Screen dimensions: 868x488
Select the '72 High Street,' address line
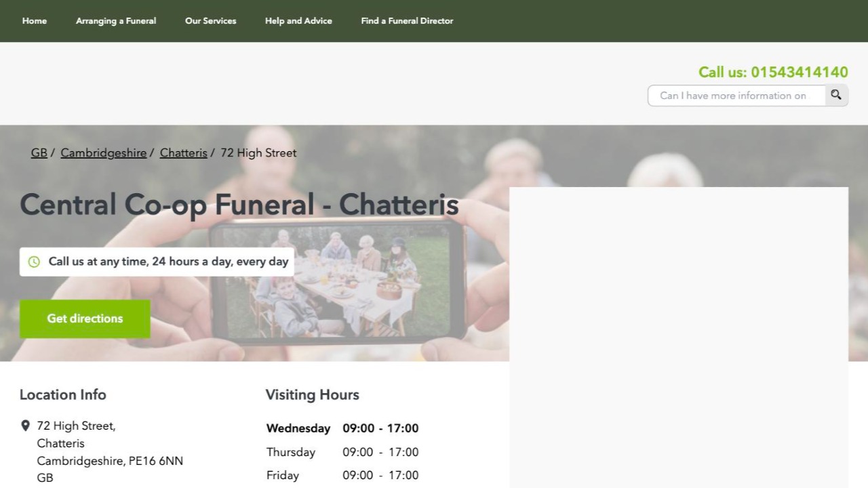click(76, 426)
